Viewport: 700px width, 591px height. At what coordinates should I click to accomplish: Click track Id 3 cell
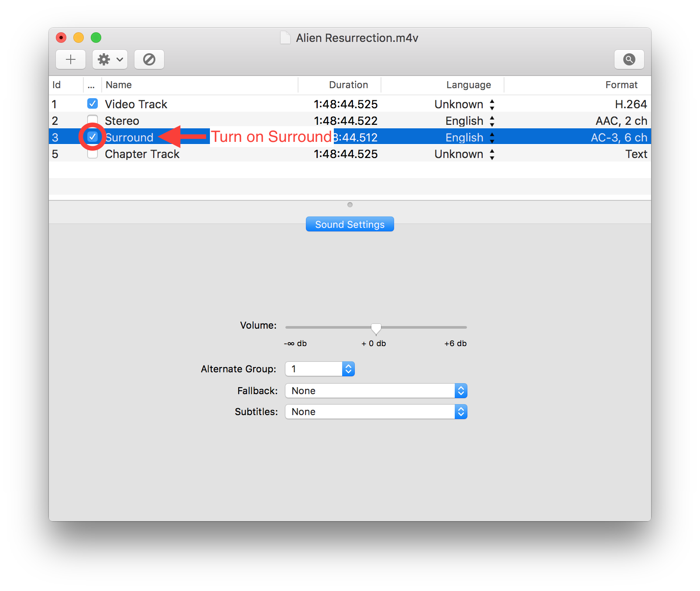pos(55,137)
